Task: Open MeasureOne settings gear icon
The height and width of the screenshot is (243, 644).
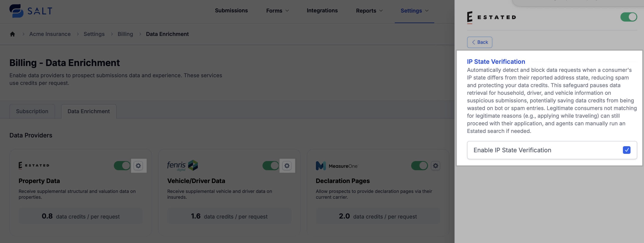Action: click(x=435, y=166)
